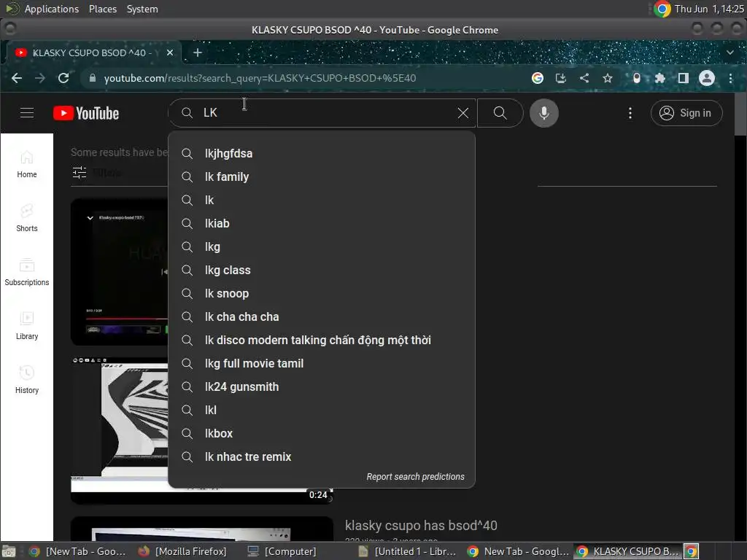View site info via padlock icon

(93, 78)
